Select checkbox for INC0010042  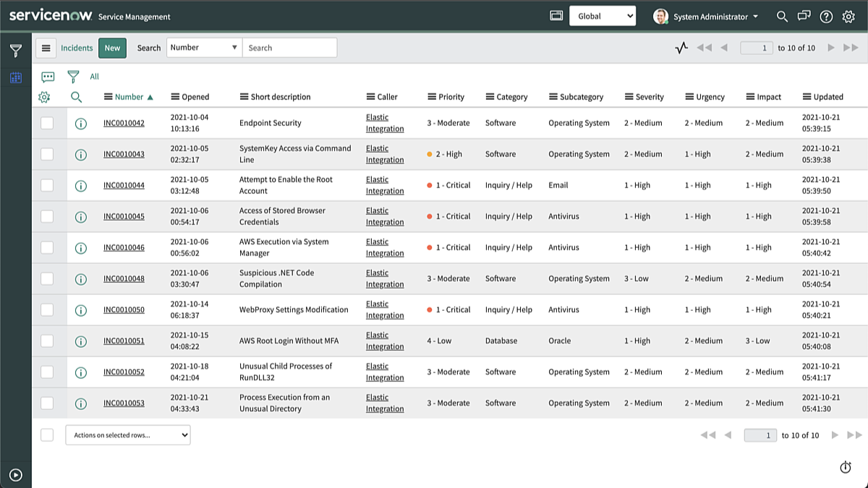47,123
